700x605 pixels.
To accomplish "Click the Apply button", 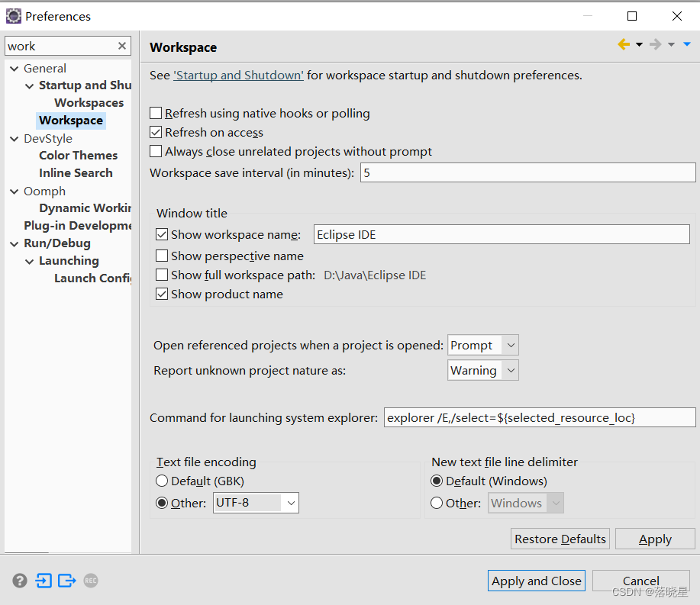I will [655, 539].
